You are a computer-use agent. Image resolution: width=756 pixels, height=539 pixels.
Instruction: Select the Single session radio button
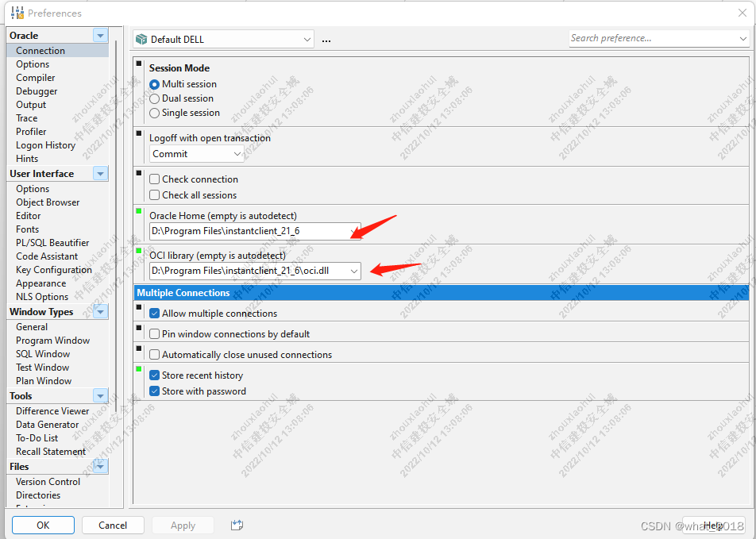pyautogui.click(x=154, y=113)
